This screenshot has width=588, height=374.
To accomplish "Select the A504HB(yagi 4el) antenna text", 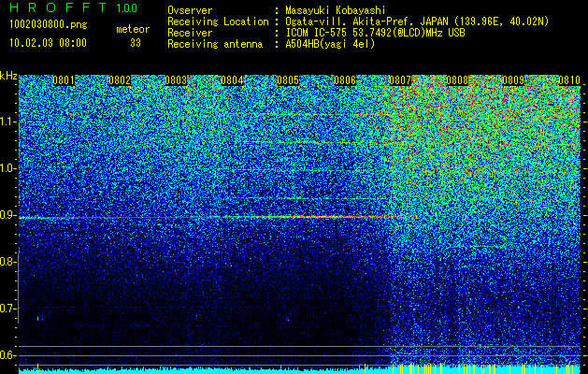I will tap(330, 44).
